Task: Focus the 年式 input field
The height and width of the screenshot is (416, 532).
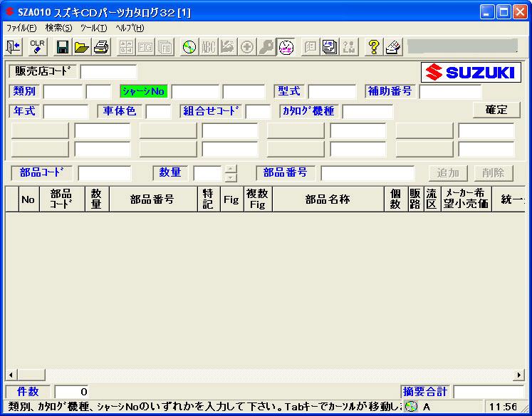Action: coord(66,112)
